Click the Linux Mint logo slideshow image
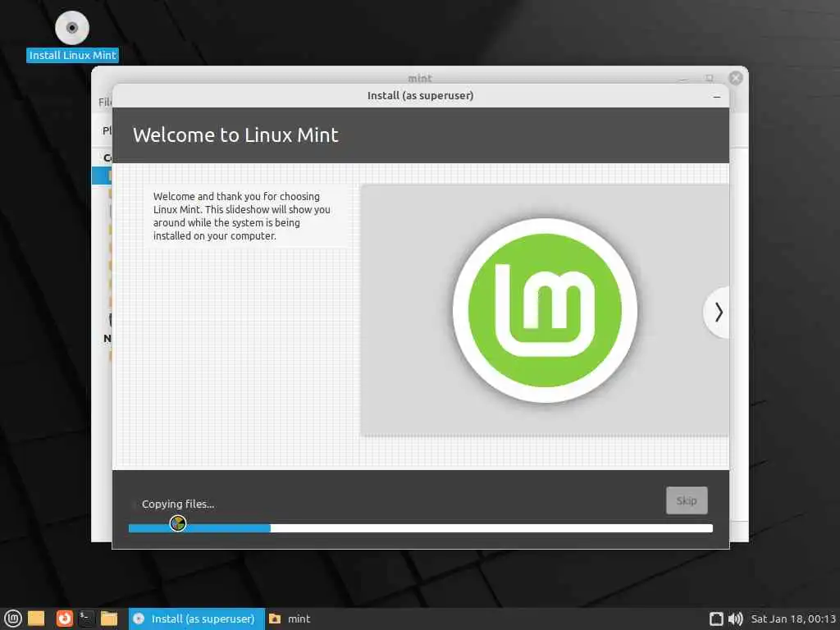Viewport: 840px width, 630px height. click(x=545, y=310)
